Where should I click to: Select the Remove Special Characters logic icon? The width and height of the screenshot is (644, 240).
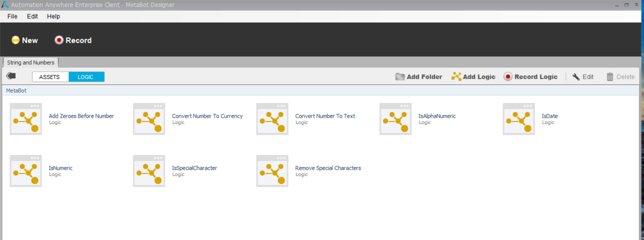point(272,171)
